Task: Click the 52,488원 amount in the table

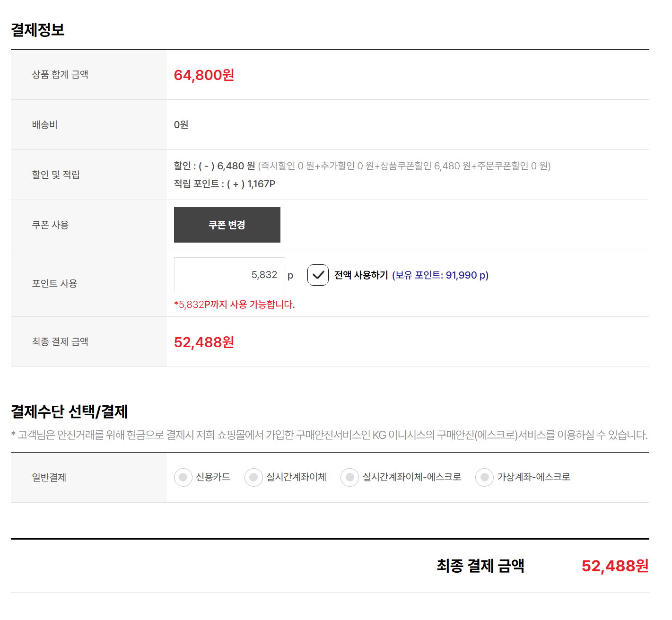Action: click(x=204, y=342)
